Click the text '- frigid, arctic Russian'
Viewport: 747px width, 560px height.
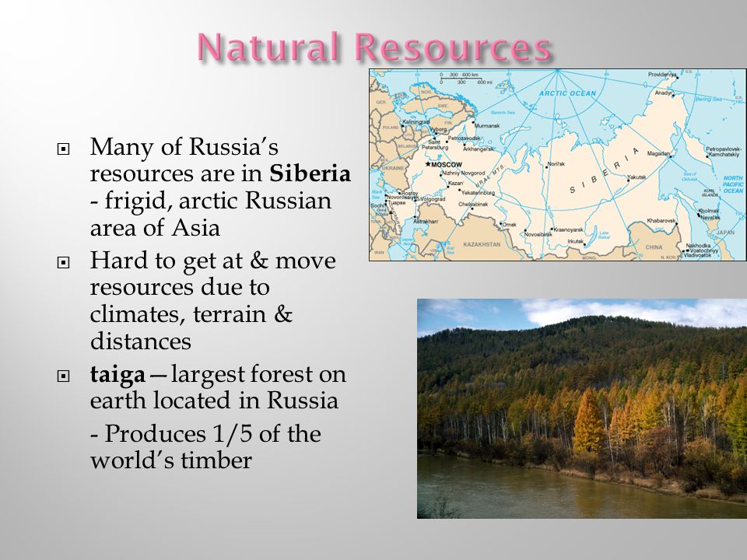click(x=211, y=201)
